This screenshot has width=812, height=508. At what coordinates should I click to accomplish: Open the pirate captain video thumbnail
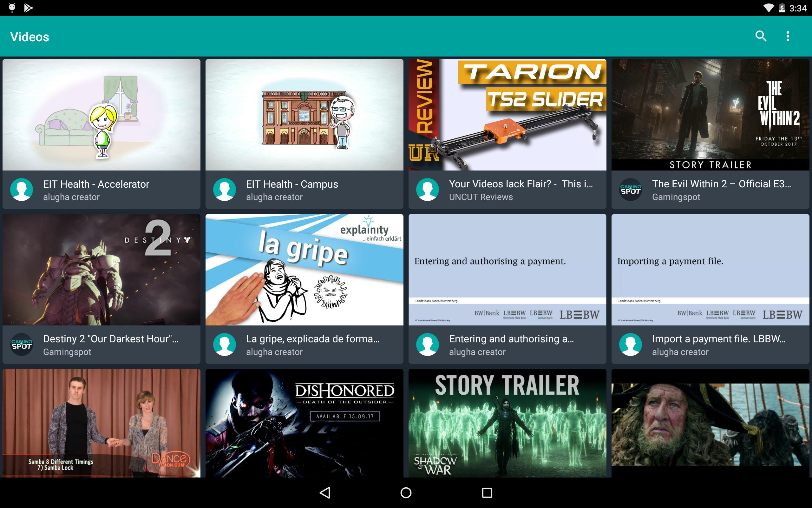[x=710, y=423]
